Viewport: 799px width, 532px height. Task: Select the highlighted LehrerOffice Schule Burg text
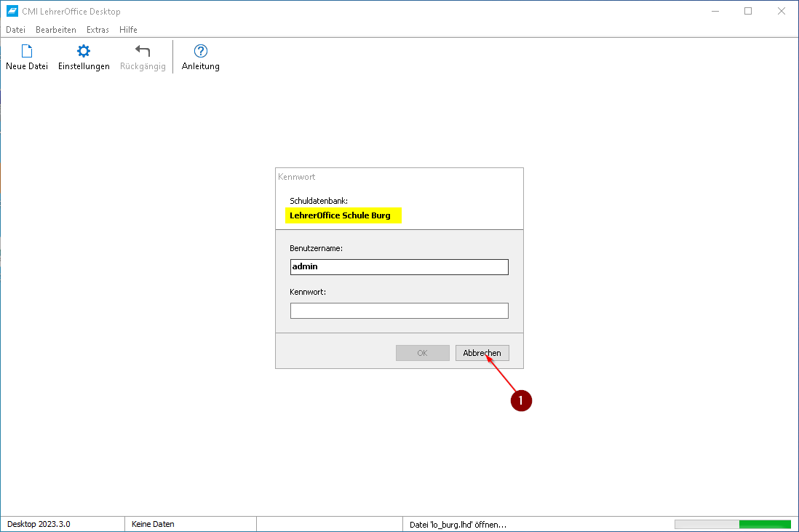click(341, 215)
